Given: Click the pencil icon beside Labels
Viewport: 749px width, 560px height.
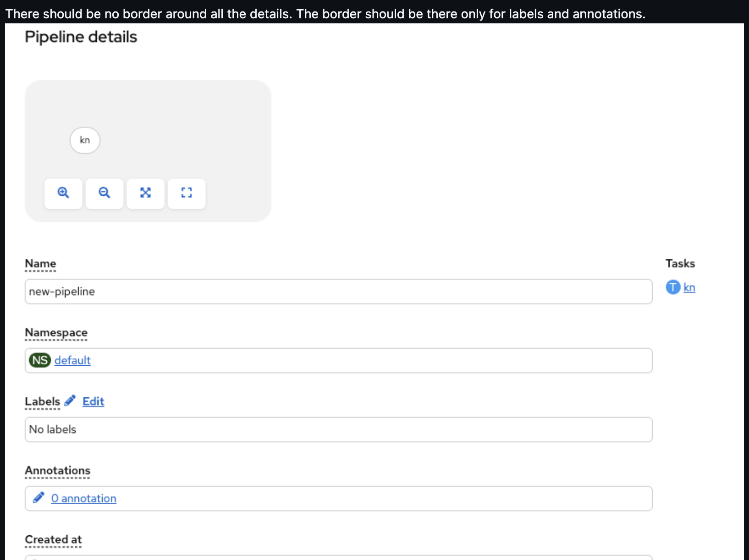Looking at the screenshot, I should click(x=70, y=401).
